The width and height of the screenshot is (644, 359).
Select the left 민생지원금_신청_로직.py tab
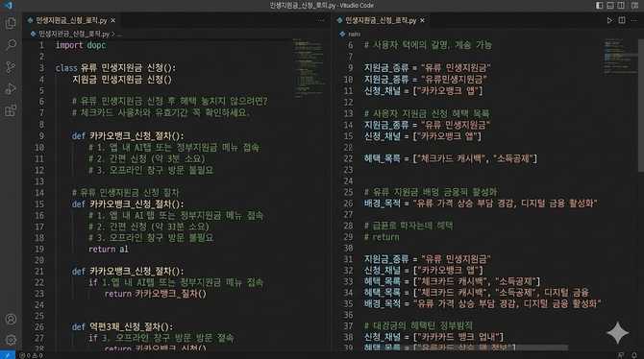tap(71, 20)
